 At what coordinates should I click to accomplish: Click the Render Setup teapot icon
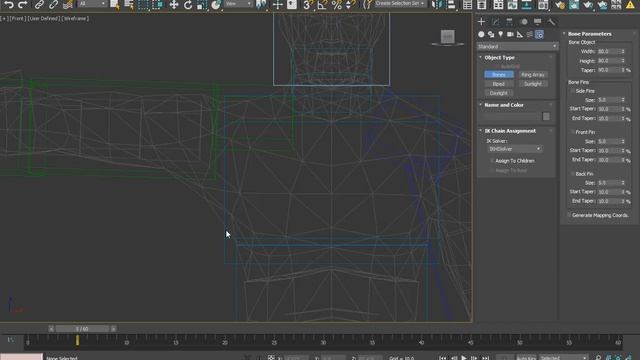[x=560, y=4]
